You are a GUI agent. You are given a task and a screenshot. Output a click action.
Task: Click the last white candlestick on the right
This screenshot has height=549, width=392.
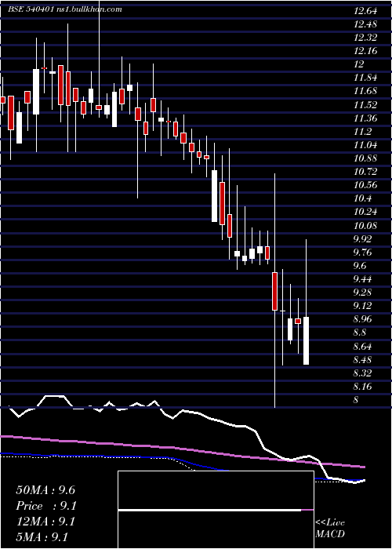[306, 340]
